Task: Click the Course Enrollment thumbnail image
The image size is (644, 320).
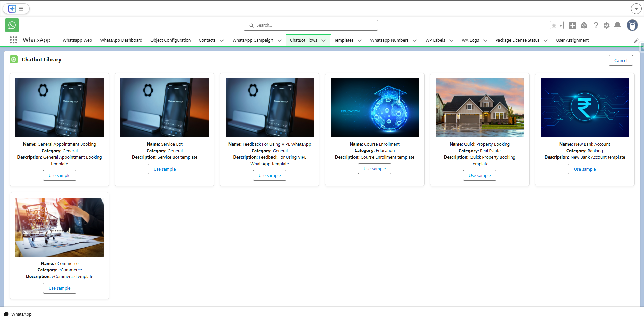Action: tap(375, 108)
